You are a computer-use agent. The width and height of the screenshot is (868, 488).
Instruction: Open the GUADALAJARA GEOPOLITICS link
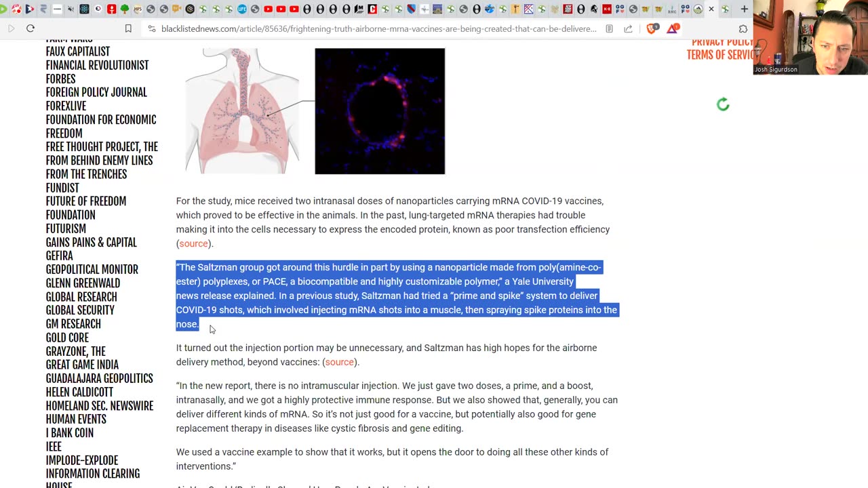99,378
